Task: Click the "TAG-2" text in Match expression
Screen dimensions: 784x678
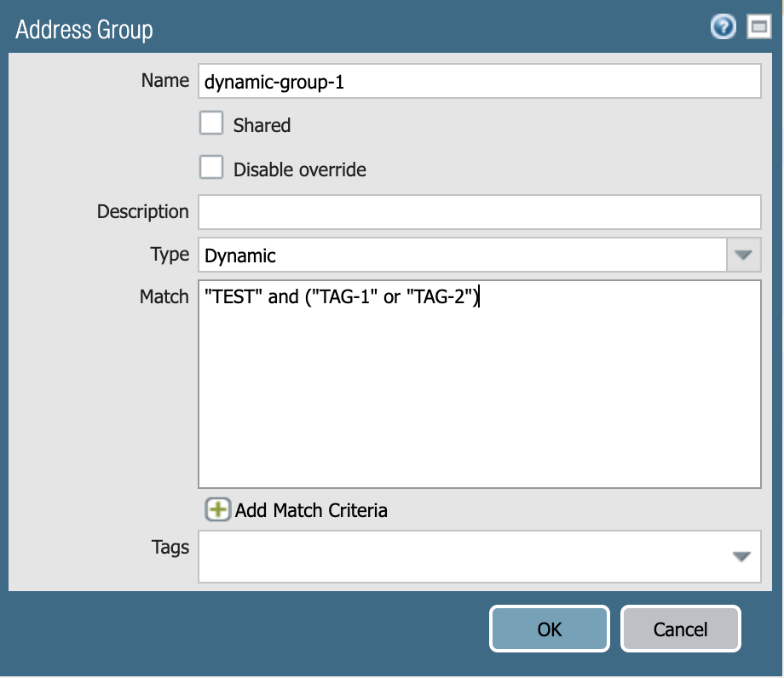Action: coord(440,296)
